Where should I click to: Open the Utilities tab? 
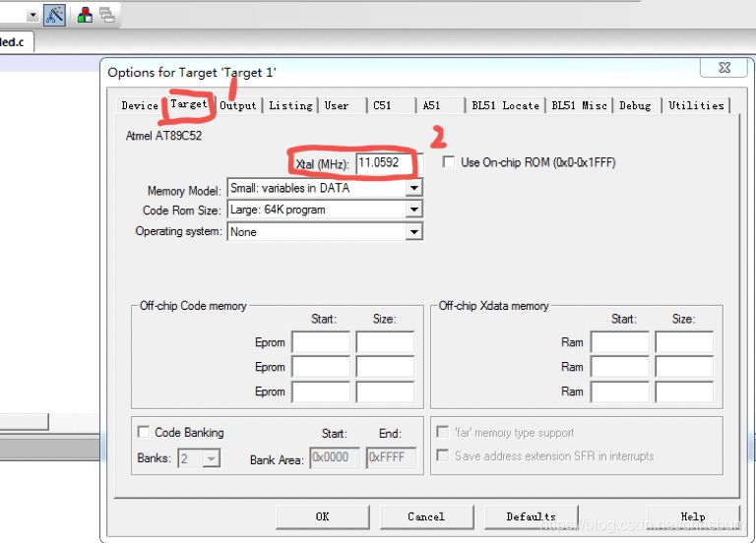pyautogui.click(x=696, y=105)
